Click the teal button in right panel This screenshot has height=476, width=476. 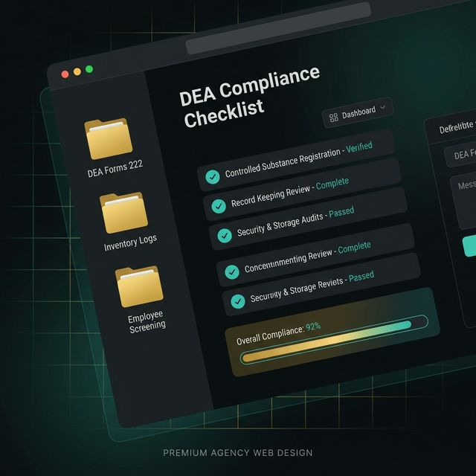click(469, 245)
